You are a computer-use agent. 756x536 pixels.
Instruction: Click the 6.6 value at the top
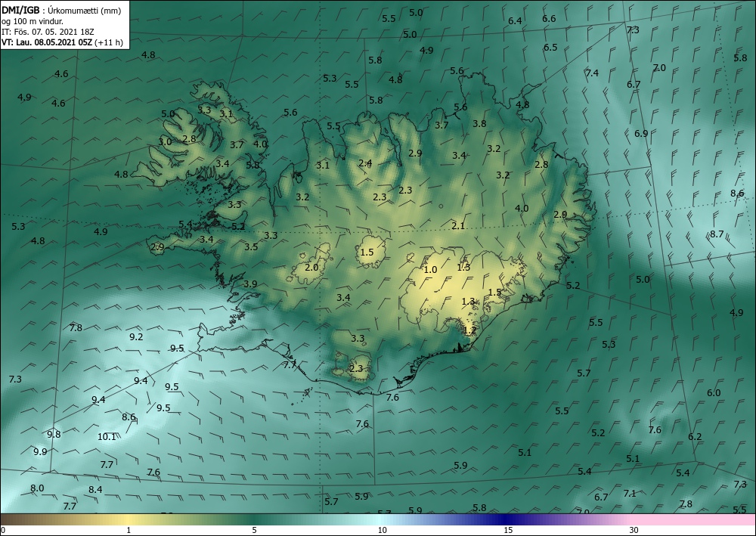(549, 19)
